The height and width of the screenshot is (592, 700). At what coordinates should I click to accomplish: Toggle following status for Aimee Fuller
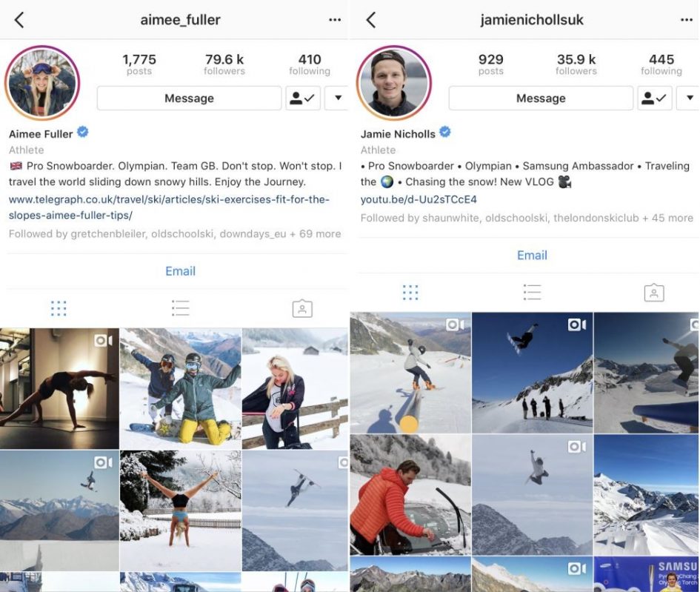click(303, 99)
